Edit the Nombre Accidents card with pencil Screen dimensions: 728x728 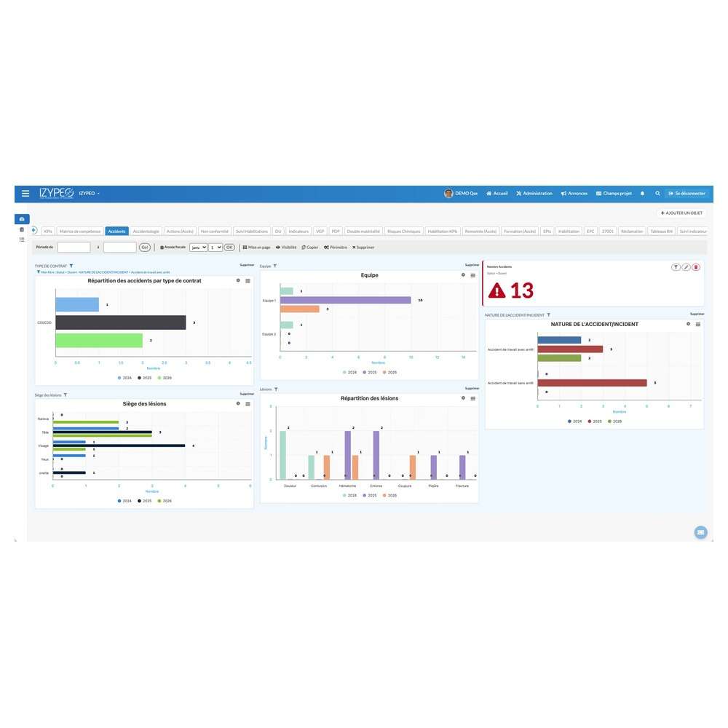[686, 267]
